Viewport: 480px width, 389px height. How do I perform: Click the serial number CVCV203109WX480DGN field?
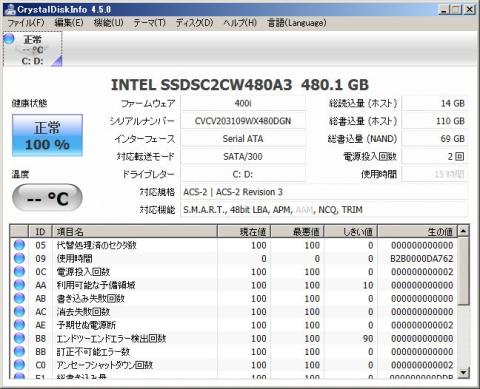click(x=243, y=121)
